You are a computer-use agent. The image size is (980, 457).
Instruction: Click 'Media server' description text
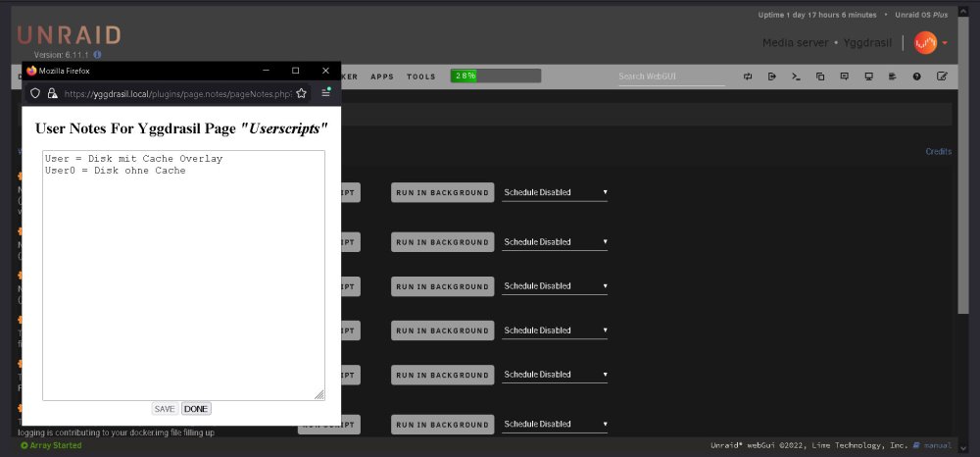pos(795,43)
